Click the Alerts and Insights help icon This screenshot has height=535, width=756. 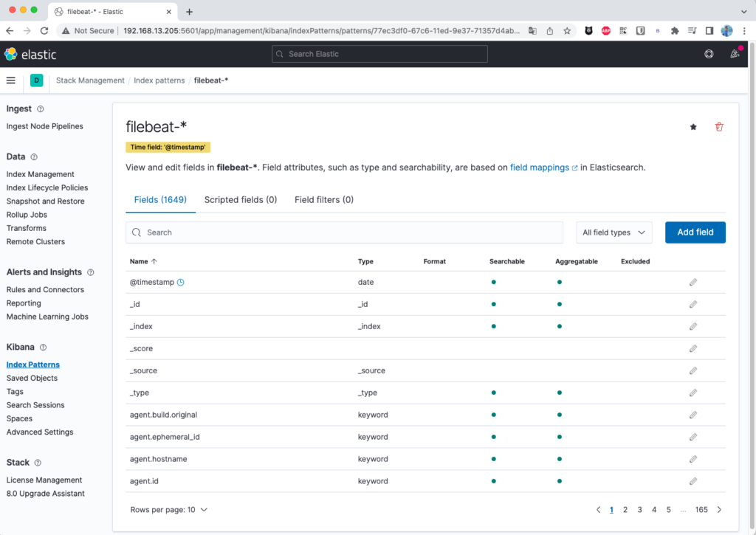click(x=91, y=272)
